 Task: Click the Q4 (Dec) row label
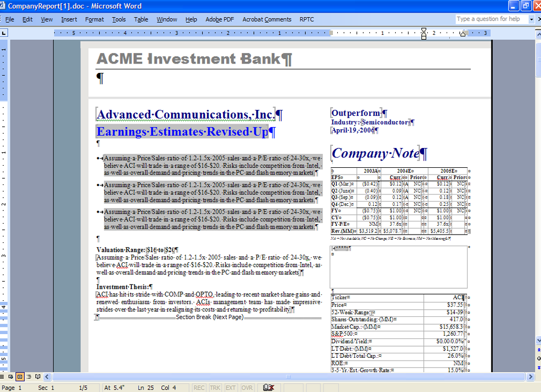pyautogui.click(x=343, y=204)
